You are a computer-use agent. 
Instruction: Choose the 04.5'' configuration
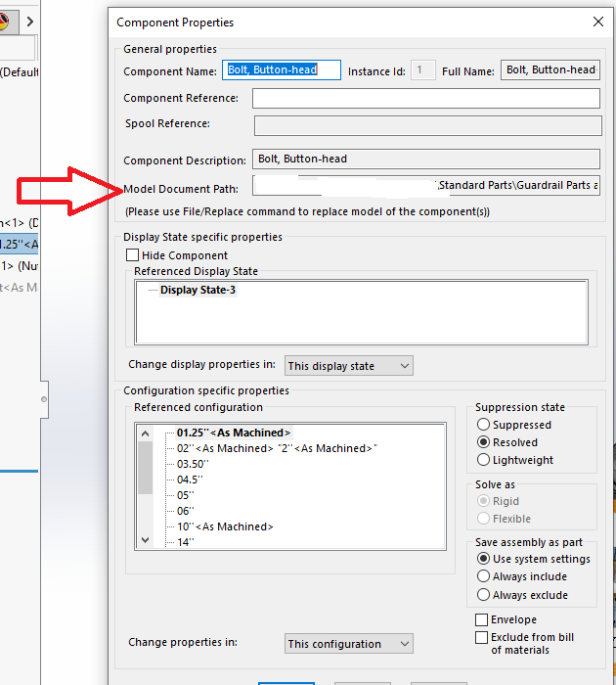(191, 479)
